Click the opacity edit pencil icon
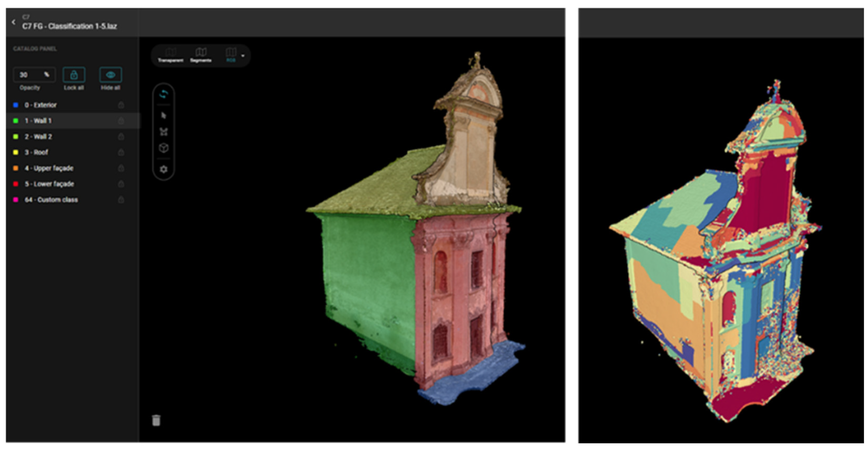Image resolution: width=868 pixels, height=452 pixels. 46,75
